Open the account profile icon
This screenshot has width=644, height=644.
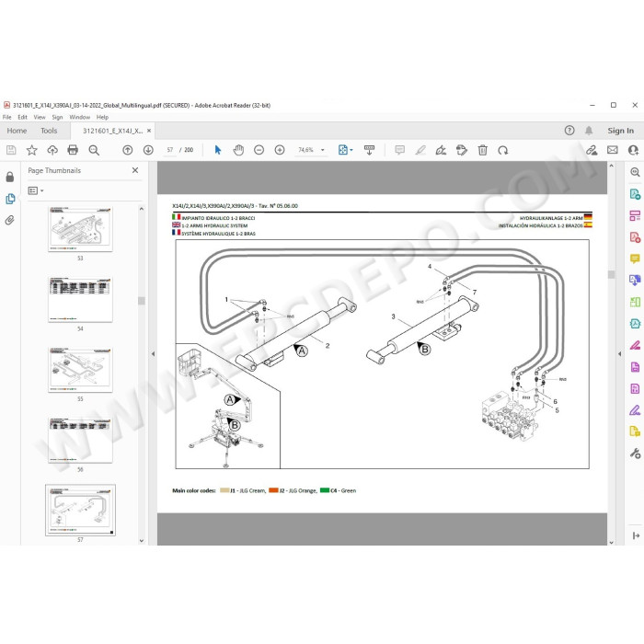[633, 150]
